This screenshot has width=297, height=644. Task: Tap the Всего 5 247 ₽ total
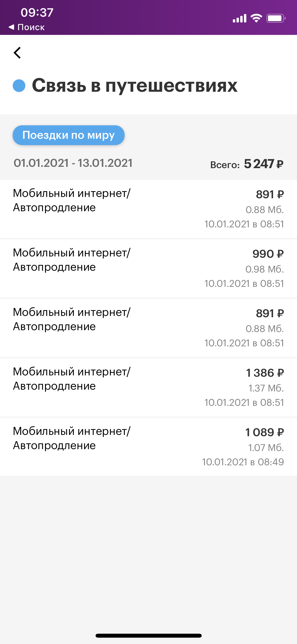(247, 164)
